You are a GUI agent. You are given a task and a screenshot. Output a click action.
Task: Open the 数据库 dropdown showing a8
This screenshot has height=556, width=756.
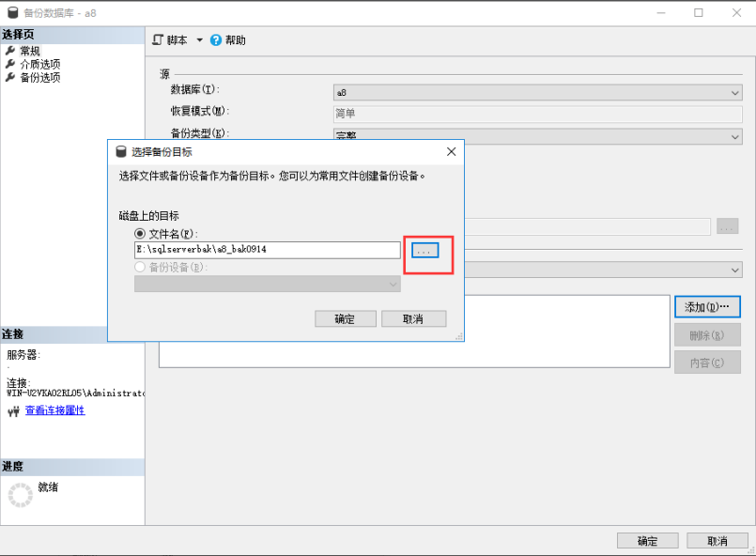pyautogui.click(x=537, y=93)
